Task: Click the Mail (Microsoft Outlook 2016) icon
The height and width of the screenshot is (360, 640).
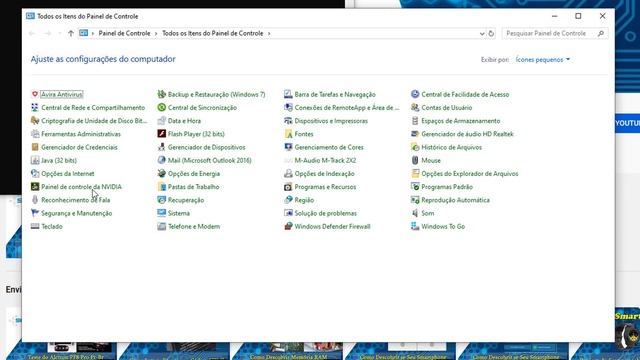Action: (x=162, y=160)
